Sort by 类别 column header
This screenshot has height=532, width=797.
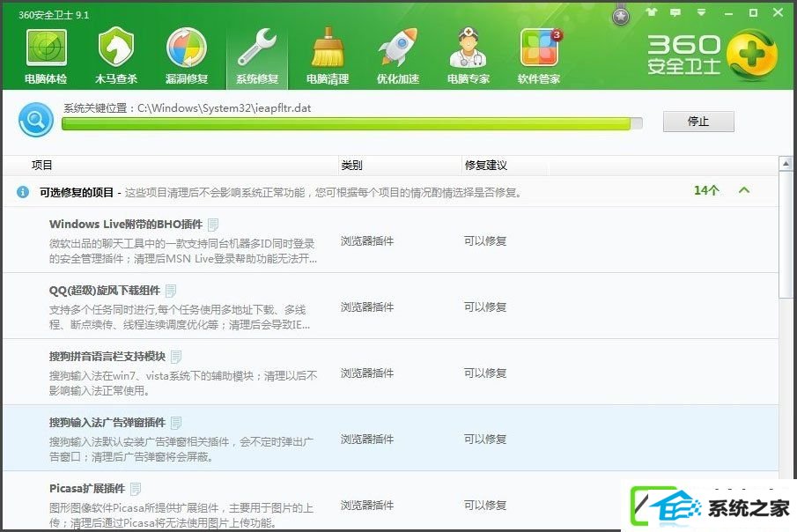click(351, 165)
